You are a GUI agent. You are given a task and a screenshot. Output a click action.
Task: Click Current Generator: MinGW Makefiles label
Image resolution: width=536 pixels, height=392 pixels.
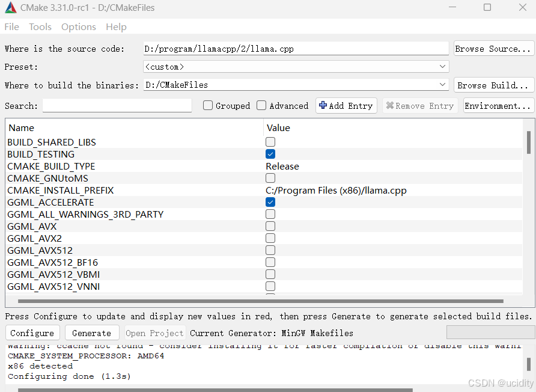point(272,333)
